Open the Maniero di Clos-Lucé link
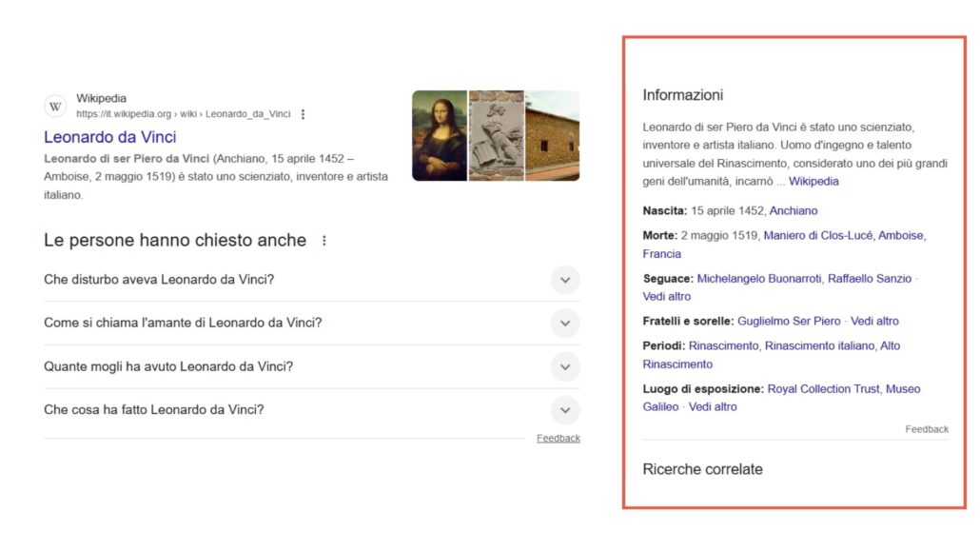This screenshot has height=551, width=980. [x=817, y=235]
